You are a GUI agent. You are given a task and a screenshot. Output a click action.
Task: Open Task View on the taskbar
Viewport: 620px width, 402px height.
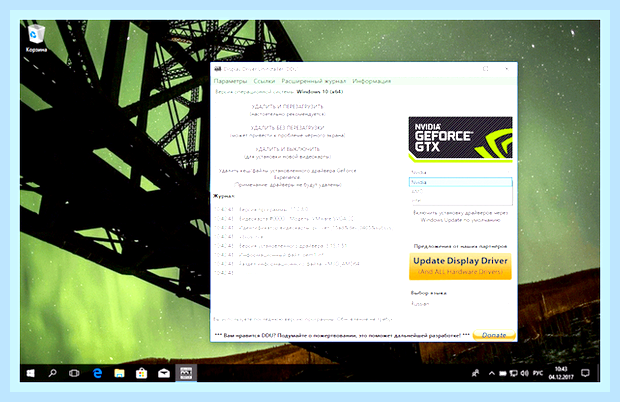(74, 373)
